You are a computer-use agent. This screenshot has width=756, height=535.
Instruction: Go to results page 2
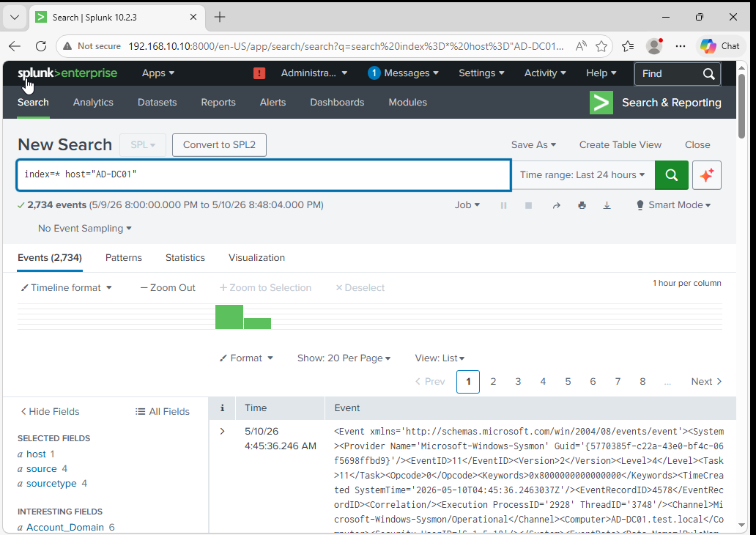click(493, 382)
